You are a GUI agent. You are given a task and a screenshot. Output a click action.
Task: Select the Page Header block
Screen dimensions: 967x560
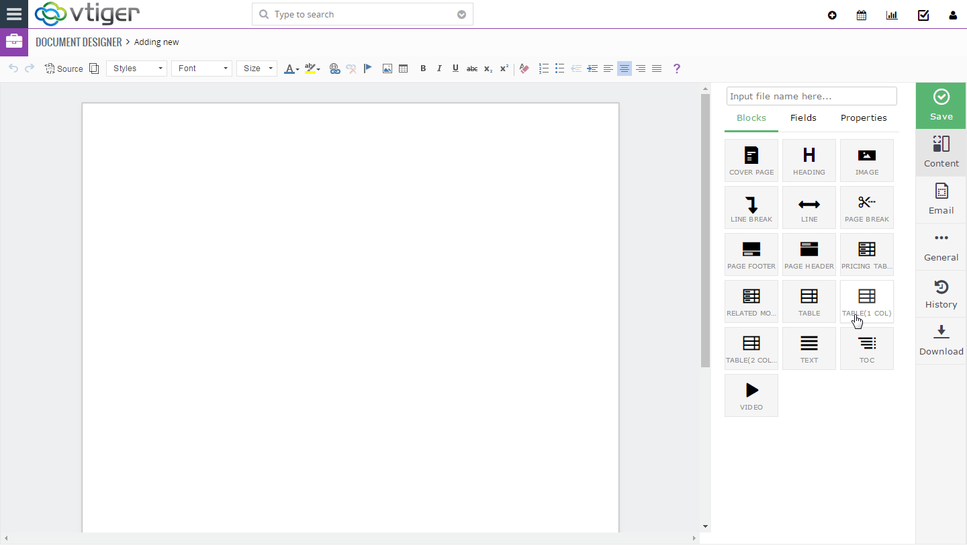(x=809, y=254)
